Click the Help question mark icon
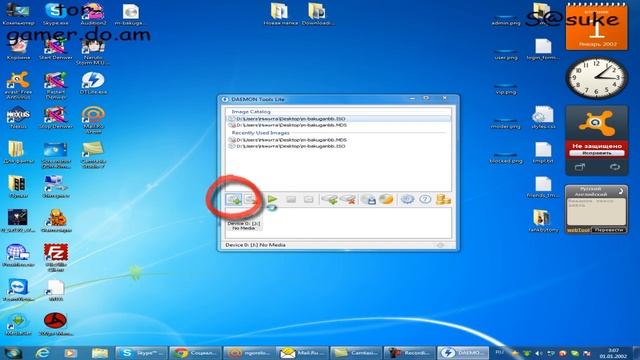Viewport: 640px width, 360px height. click(x=425, y=199)
